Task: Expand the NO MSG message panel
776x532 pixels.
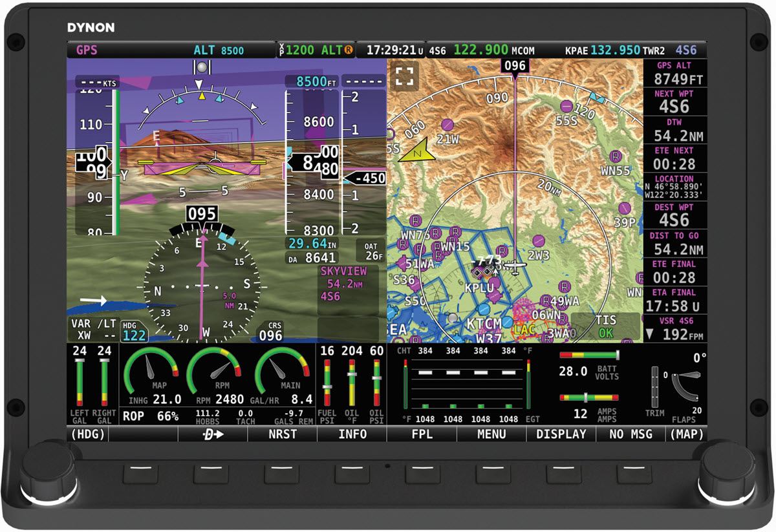Action: tap(630, 434)
